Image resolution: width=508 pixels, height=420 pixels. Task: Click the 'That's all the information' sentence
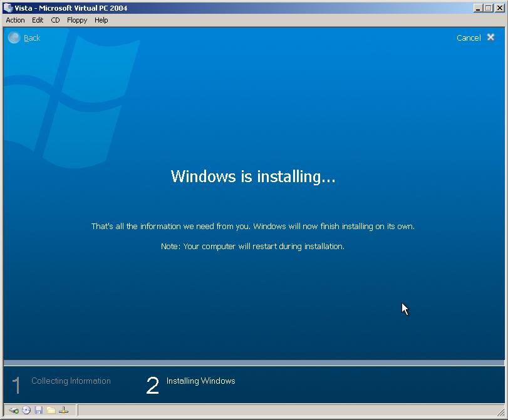point(252,226)
